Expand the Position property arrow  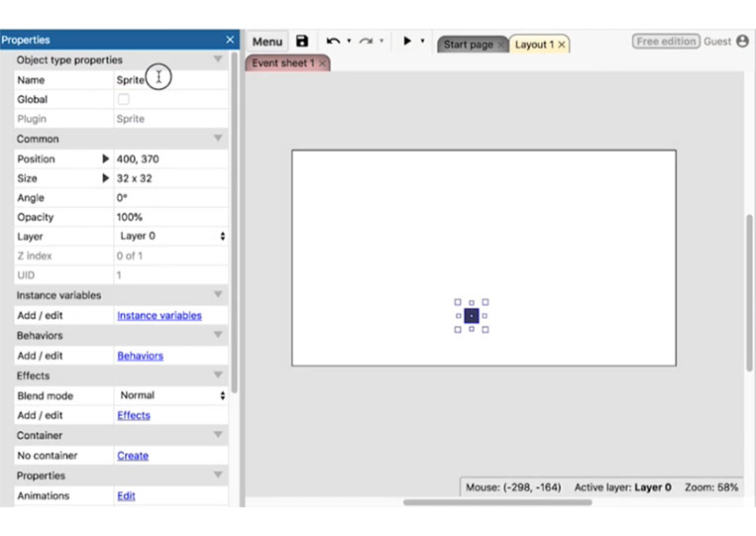coord(106,159)
